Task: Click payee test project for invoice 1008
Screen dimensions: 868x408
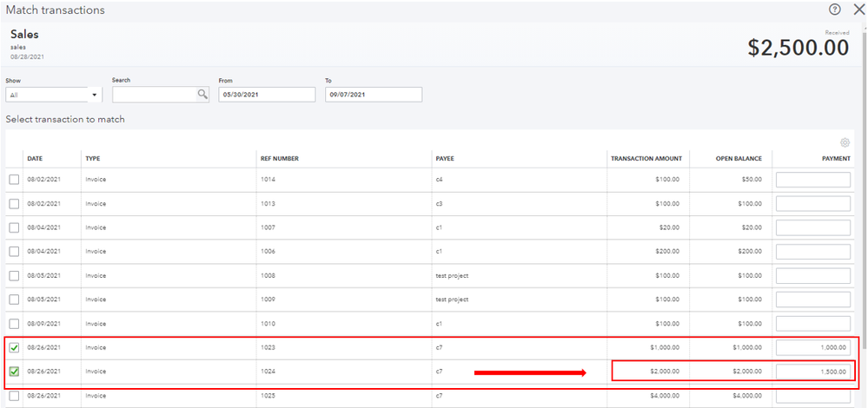Action: 453,275
